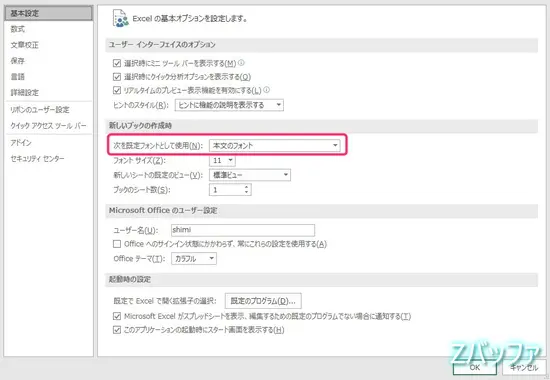
Task: Click info icon beside mini toolbar option
Action: pyautogui.click(x=241, y=63)
